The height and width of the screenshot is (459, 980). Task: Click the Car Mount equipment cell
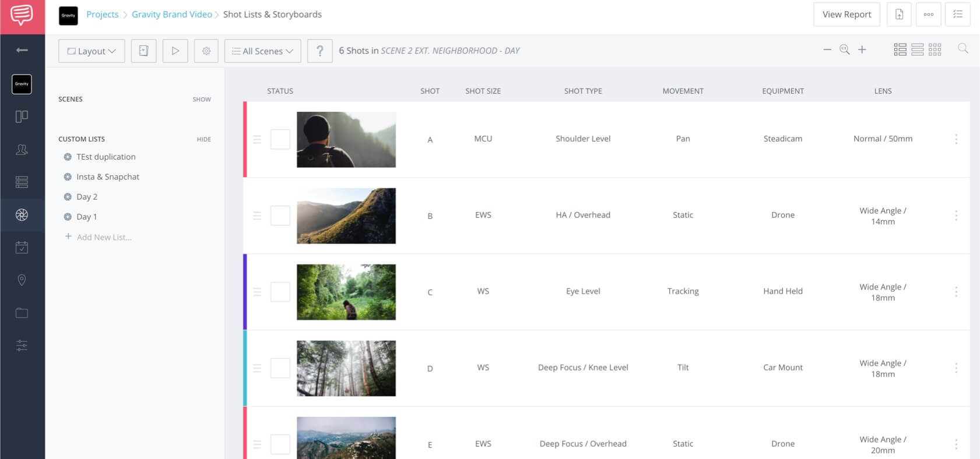pos(783,368)
